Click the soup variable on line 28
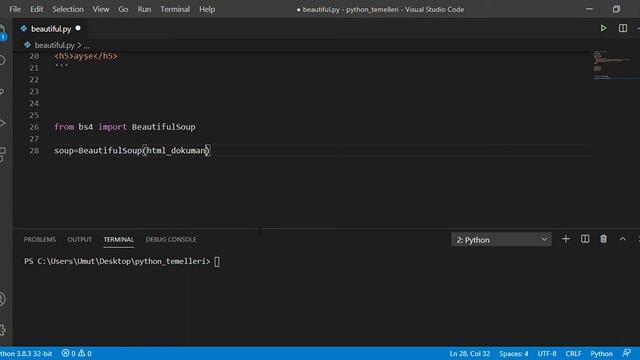This screenshot has width=640, height=360. click(64, 151)
